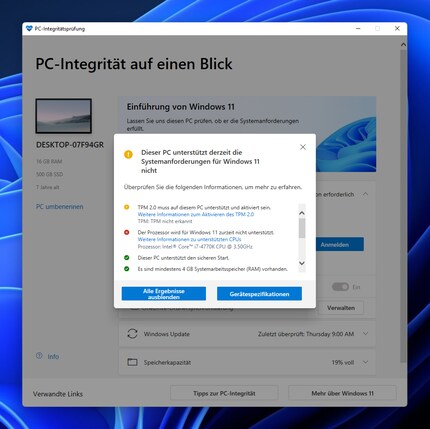Open Gerätespezifikationen button
The image size is (430, 429).
[259, 294]
